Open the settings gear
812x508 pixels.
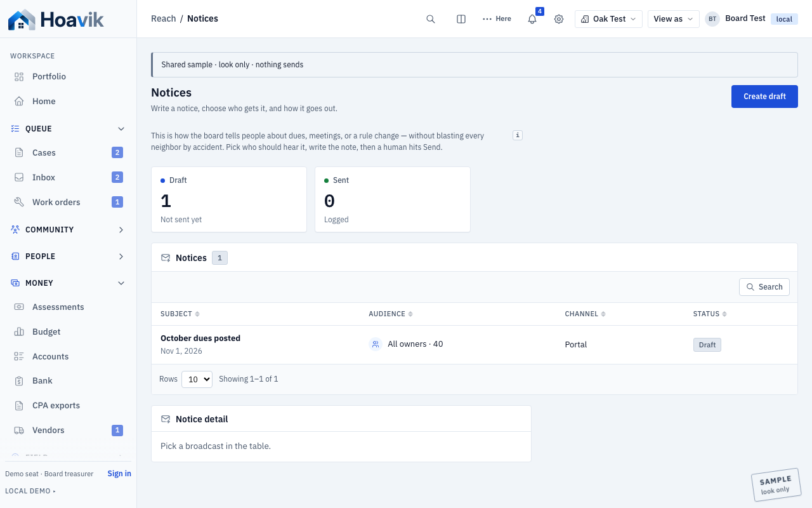[x=559, y=19]
